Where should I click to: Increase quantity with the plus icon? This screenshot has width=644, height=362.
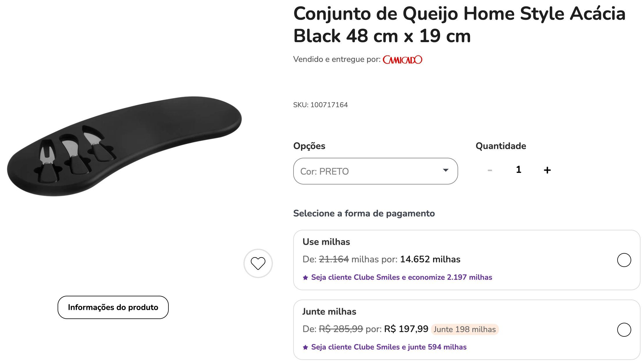[547, 170]
